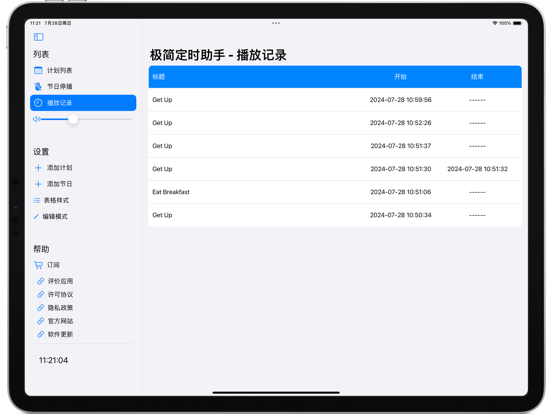Click the Wi-Fi status icon
This screenshot has height=414, width=552.
click(495, 23)
